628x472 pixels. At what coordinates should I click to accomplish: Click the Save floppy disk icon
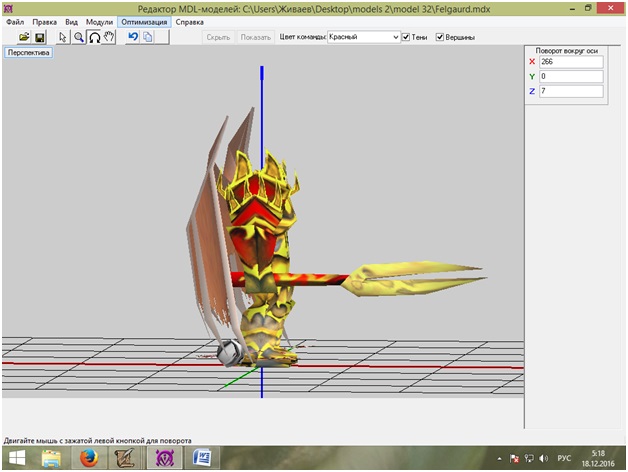[x=40, y=37]
